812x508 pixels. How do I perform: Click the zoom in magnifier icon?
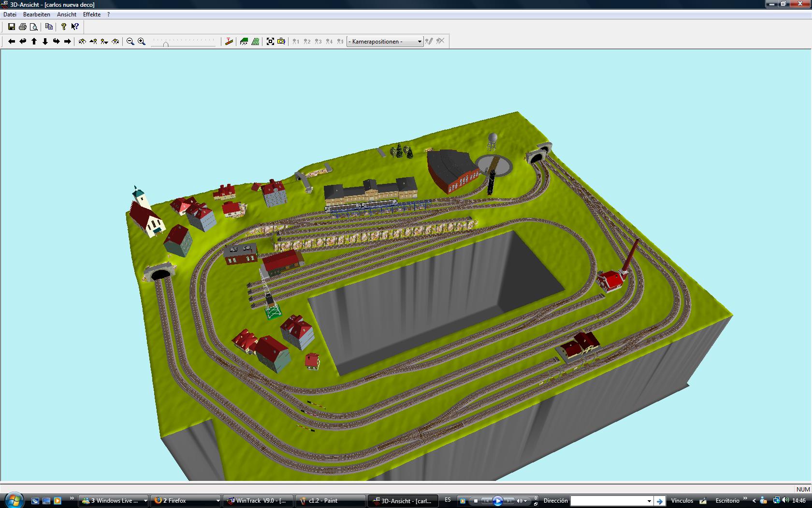click(142, 42)
